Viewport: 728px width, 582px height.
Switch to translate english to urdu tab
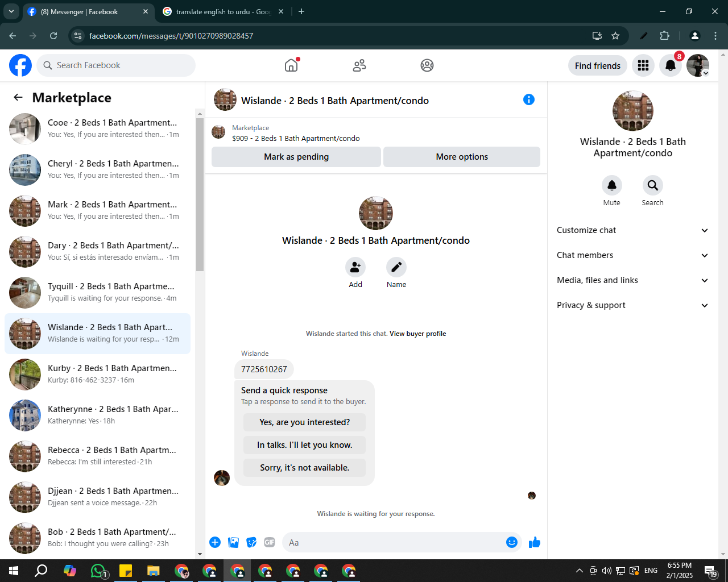pyautogui.click(x=222, y=11)
